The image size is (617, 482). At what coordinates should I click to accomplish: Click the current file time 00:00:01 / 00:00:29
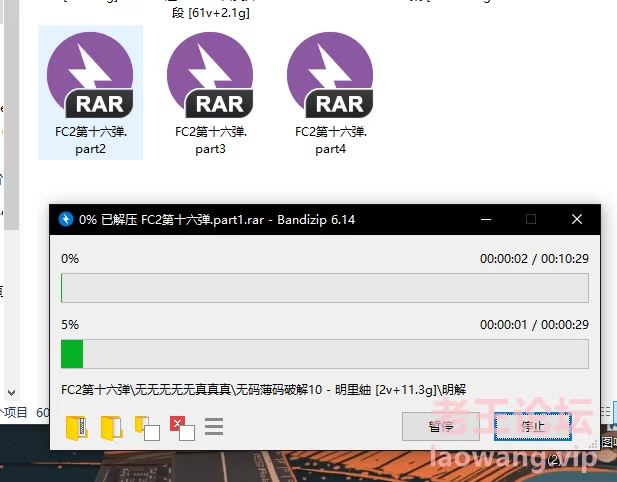coord(534,325)
